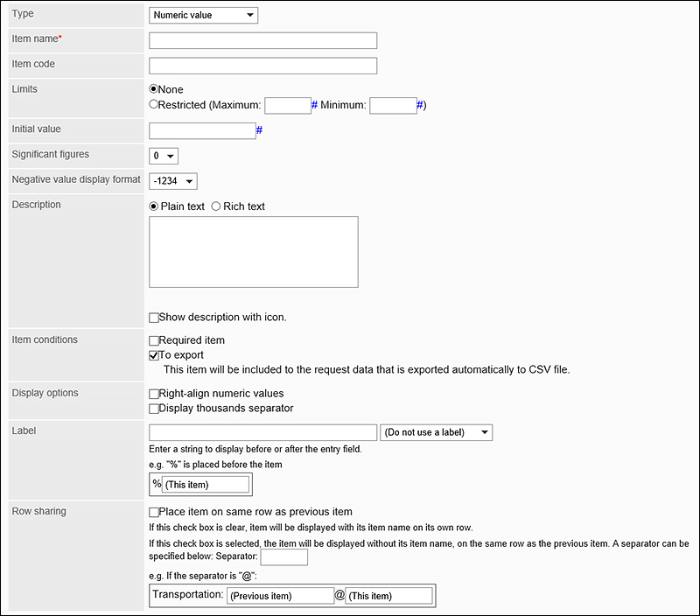
Task: Click the Minimum limit input field
Action: pos(393,106)
